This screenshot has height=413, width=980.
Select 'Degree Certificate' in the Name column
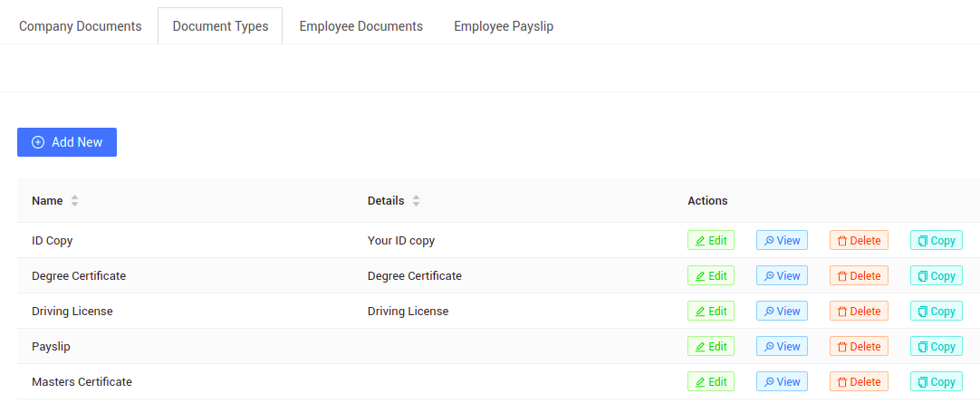click(x=79, y=275)
